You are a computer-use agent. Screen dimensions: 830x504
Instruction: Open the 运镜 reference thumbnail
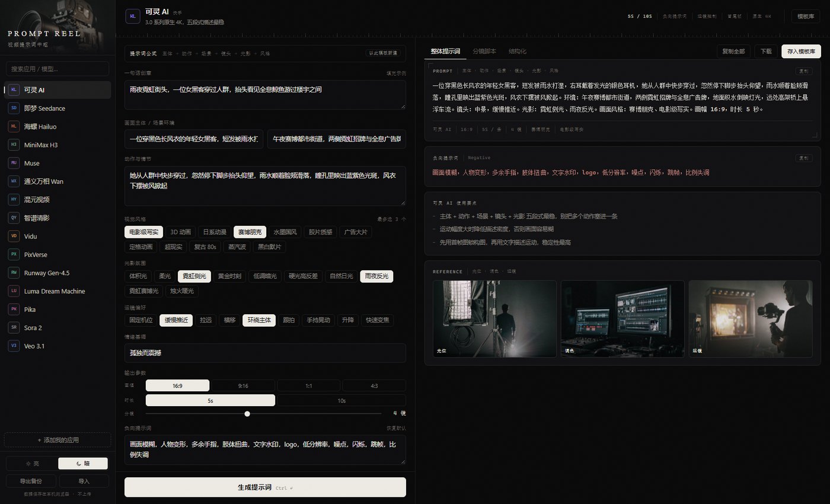(x=751, y=319)
